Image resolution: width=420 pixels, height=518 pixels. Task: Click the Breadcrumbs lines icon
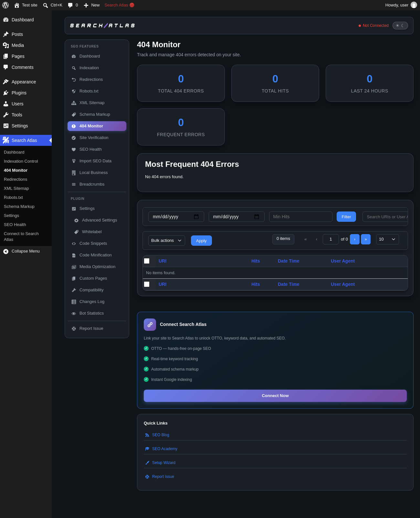click(x=74, y=184)
